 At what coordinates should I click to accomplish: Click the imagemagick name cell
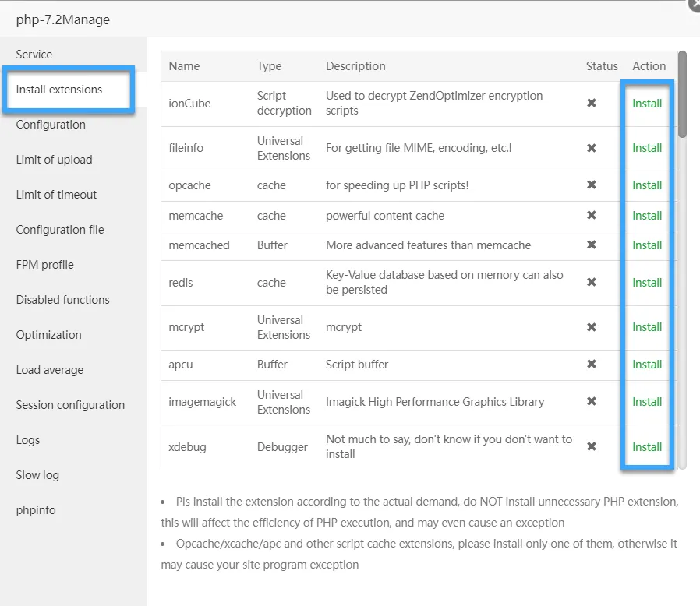(202, 402)
